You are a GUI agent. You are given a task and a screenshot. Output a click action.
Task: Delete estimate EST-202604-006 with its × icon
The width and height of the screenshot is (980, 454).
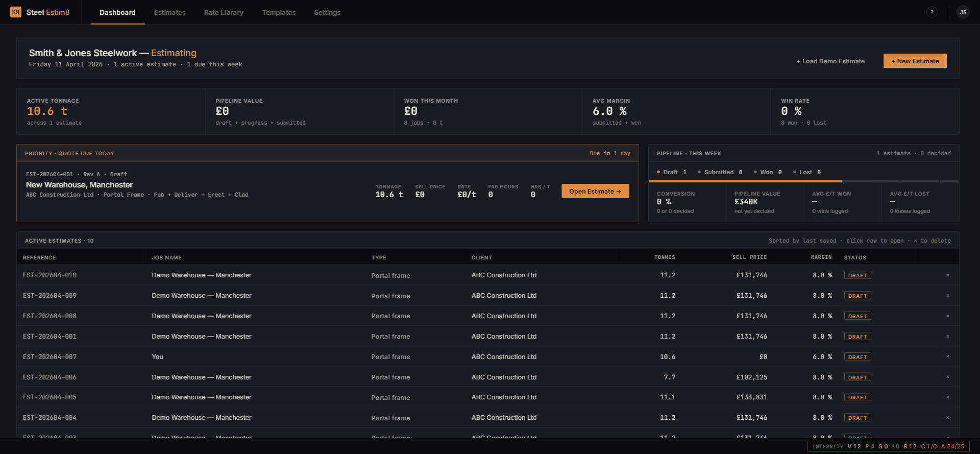click(x=948, y=377)
